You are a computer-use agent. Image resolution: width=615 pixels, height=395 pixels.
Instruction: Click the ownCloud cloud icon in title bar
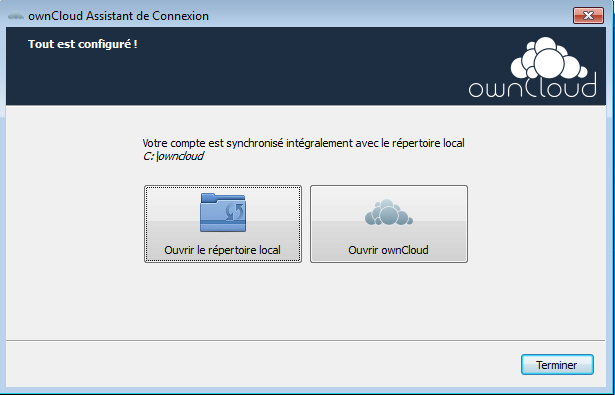(16, 16)
